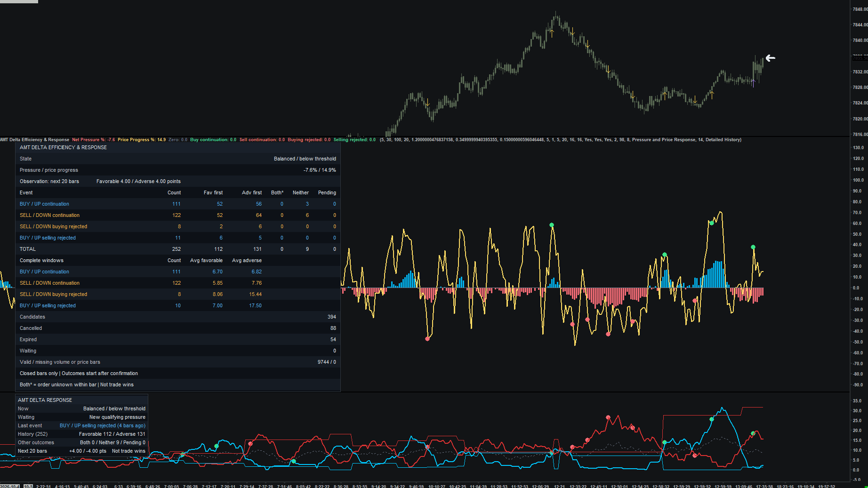The width and height of the screenshot is (868, 488).
Task: Click the Expired value 54
Action: point(333,339)
